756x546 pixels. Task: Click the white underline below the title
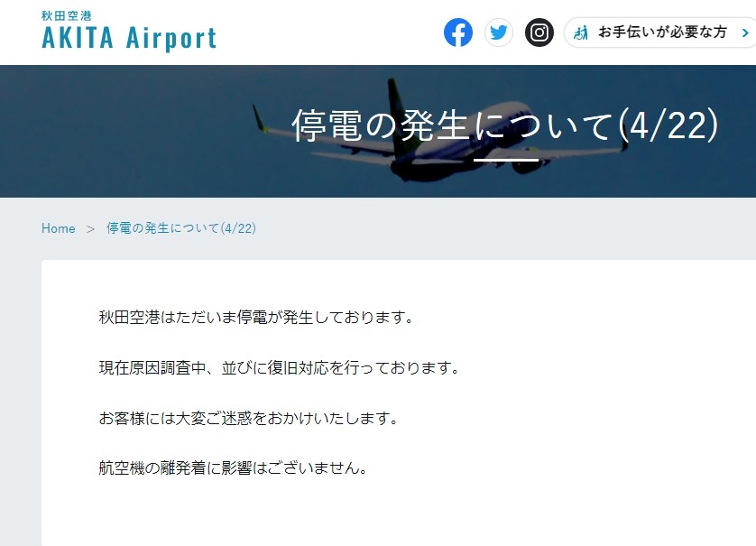coord(506,160)
